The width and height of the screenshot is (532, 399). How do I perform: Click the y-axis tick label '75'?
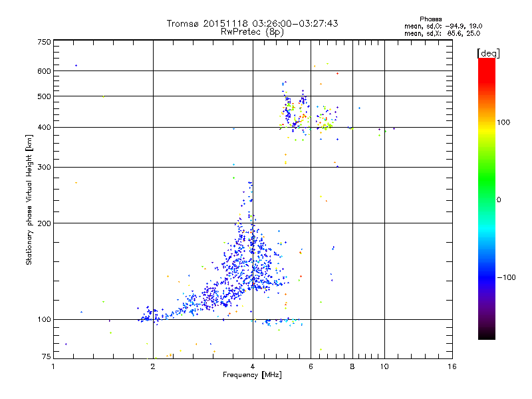tap(47, 356)
